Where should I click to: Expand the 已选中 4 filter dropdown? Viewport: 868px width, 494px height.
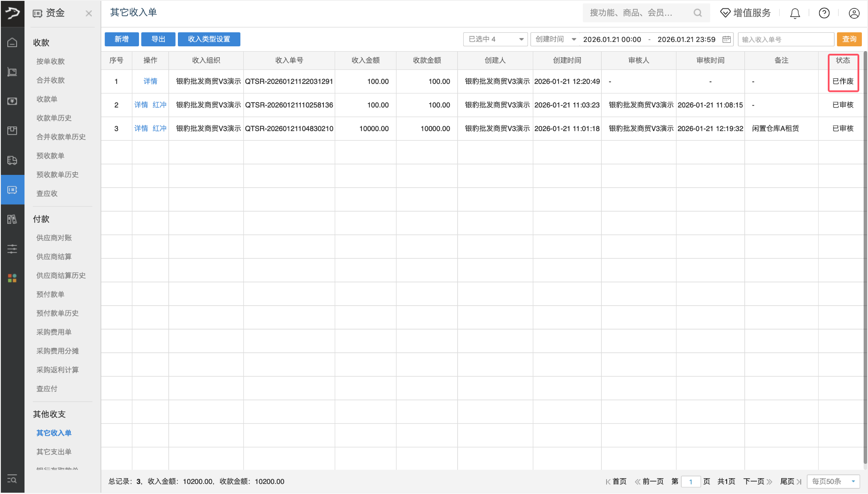495,39
